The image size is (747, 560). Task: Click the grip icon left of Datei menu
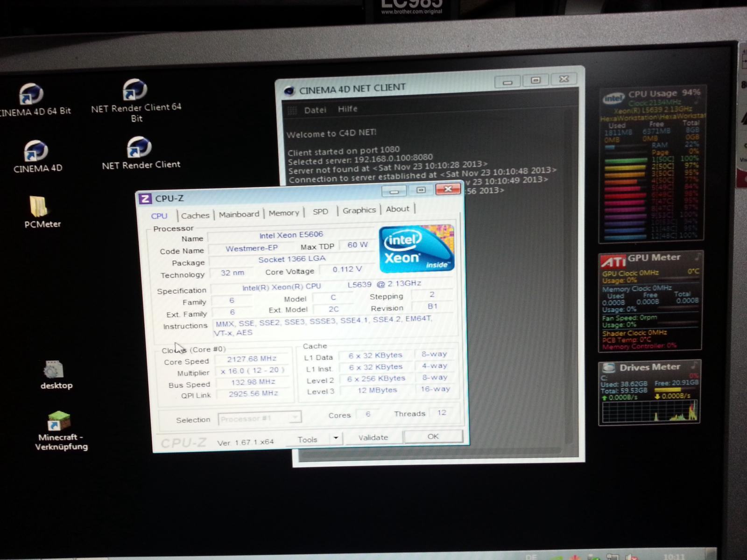pos(292,111)
